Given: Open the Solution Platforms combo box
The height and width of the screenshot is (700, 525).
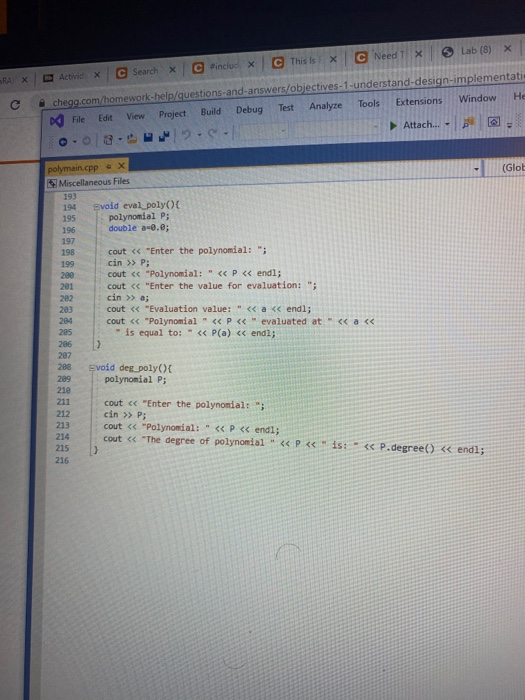Looking at the screenshot, I should [337, 128].
